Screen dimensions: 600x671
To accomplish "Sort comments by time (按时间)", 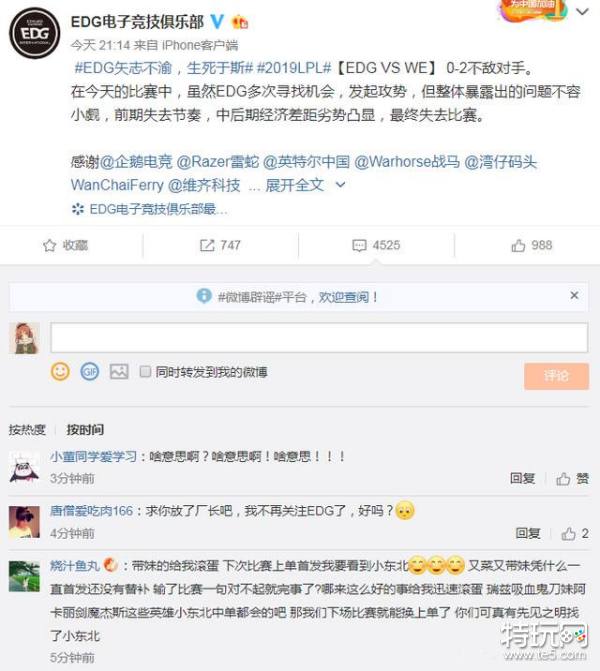I will [85, 430].
